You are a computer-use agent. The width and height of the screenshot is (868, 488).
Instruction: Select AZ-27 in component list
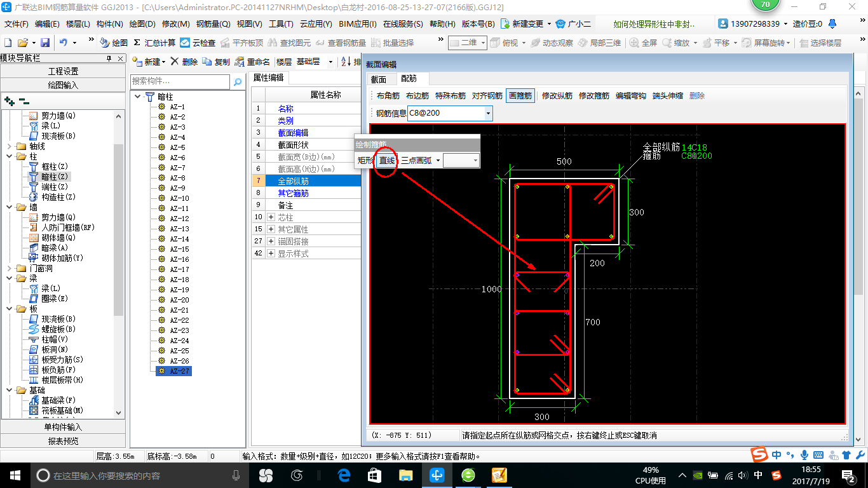(173, 371)
